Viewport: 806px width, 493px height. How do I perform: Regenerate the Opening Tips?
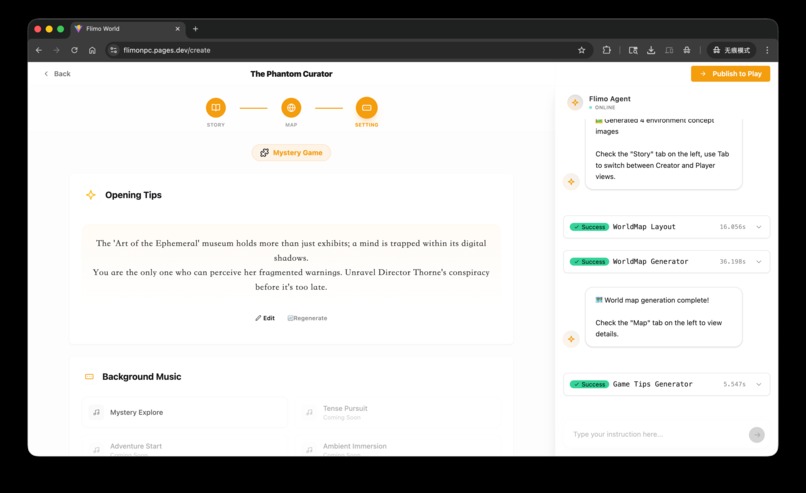click(307, 318)
